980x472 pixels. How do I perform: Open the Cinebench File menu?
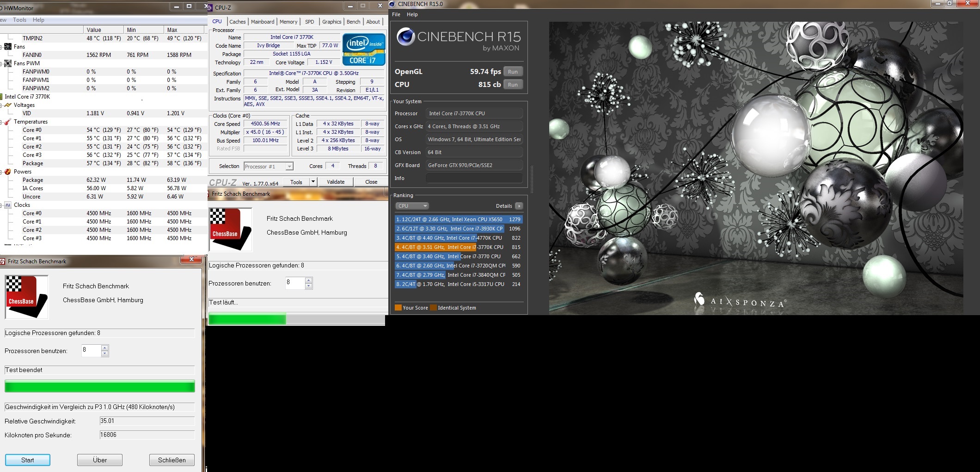[x=396, y=14]
